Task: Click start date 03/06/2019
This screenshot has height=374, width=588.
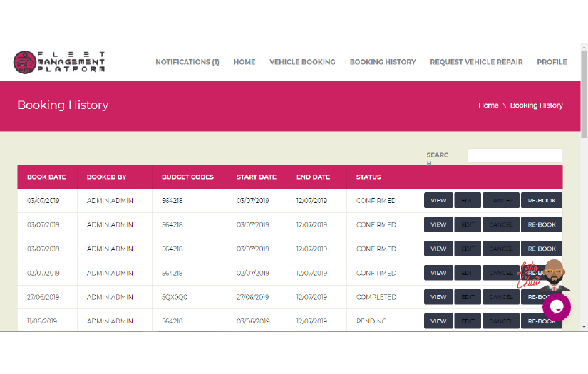Action: tap(253, 321)
